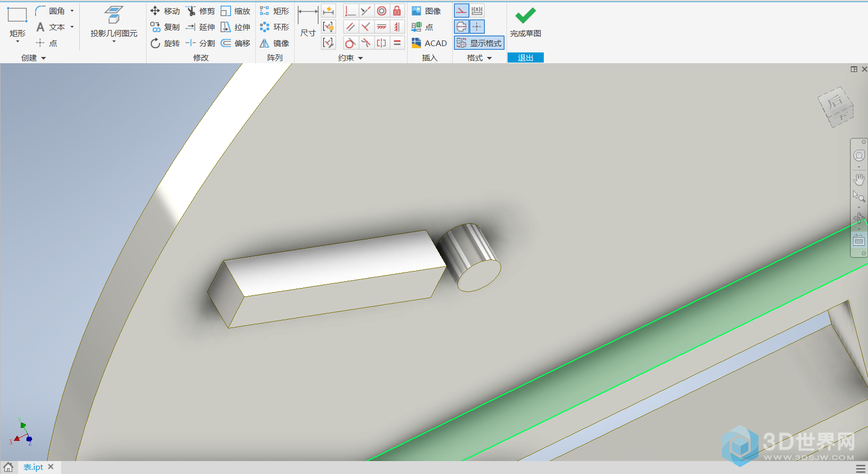
Task: Expand the 格式 panel dropdown
Action: [489, 58]
